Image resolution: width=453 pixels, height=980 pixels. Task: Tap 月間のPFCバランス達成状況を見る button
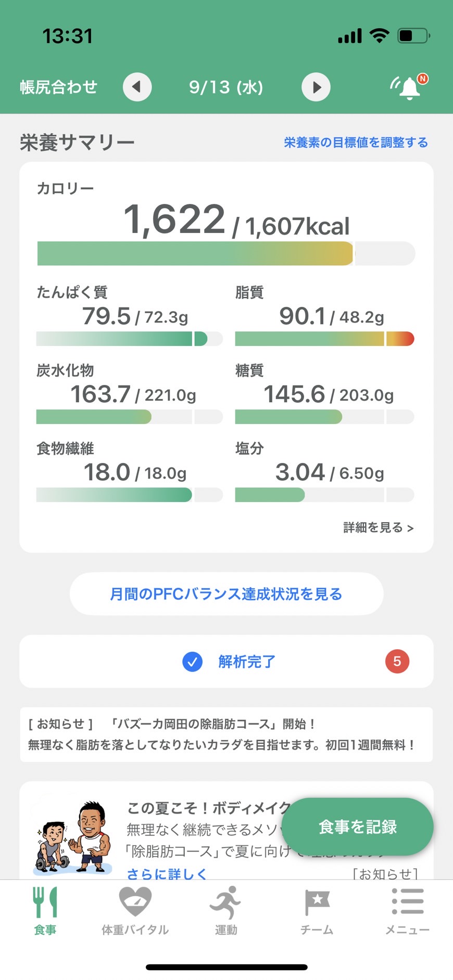227,594
